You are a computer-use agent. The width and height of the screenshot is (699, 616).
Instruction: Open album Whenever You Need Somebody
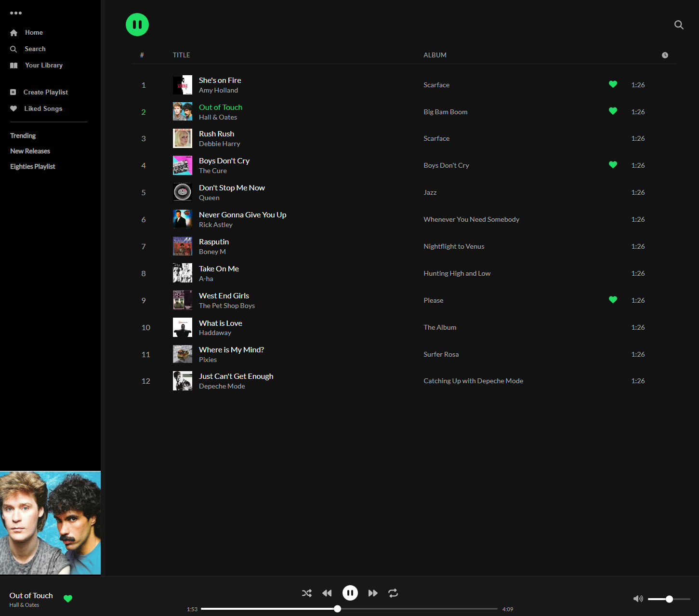tap(471, 219)
